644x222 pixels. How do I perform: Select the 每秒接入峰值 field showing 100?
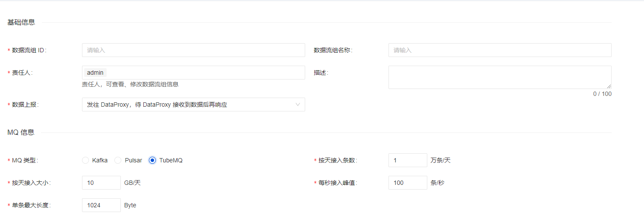tap(407, 183)
